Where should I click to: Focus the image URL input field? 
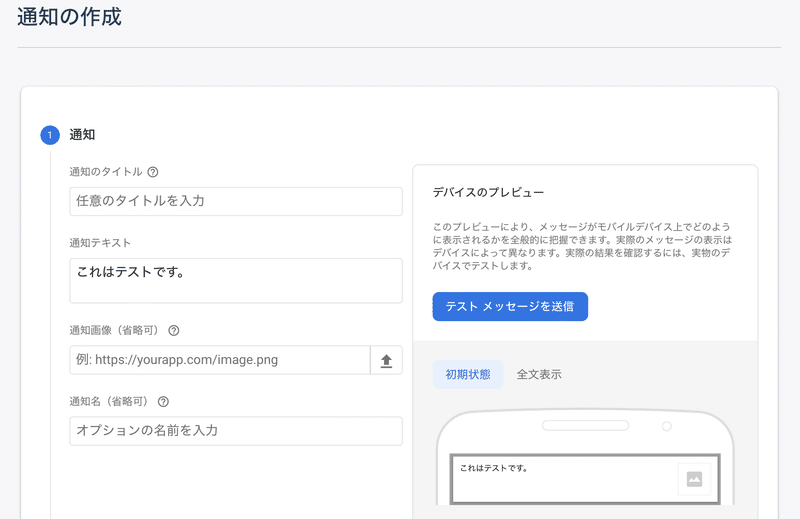pos(220,360)
